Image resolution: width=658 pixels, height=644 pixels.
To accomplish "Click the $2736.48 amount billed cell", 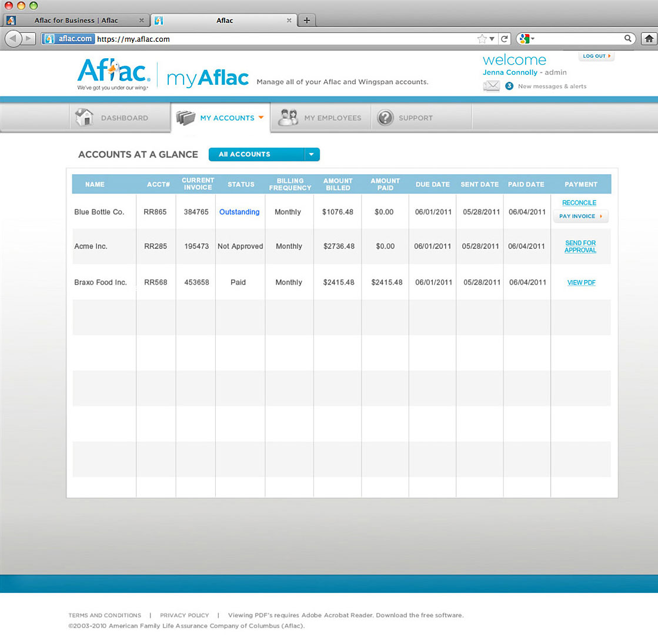I will [x=339, y=246].
